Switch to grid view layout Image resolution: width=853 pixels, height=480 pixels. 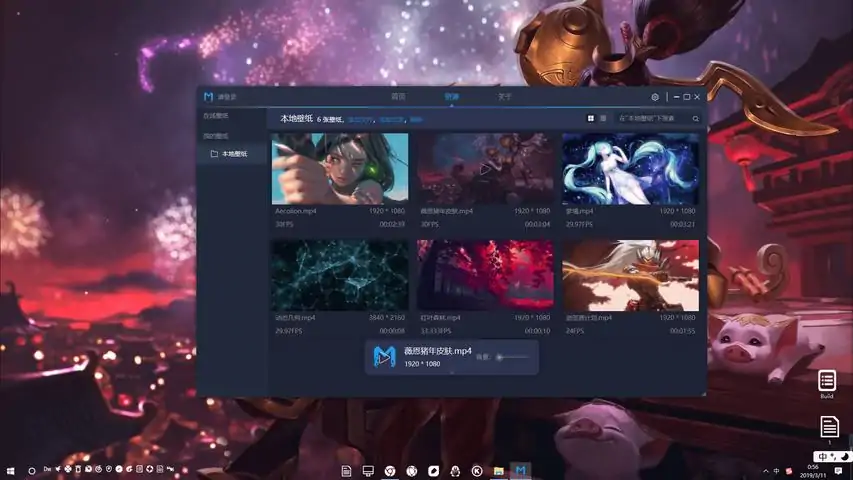tap(591, 118)
